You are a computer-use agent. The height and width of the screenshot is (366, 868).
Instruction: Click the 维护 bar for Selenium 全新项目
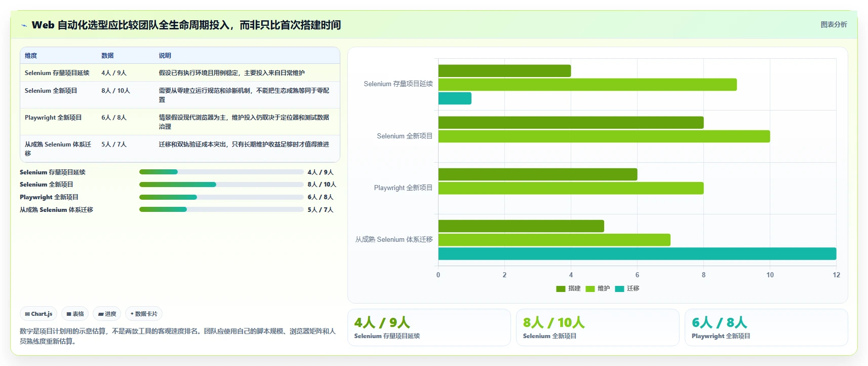pyautogui.click(x=604, y=136)
